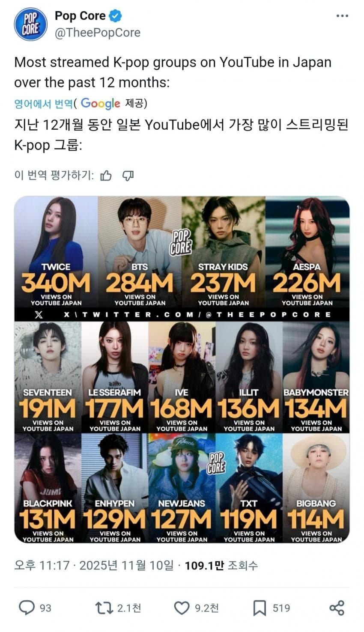Viewport: 364px width, 632px height.
Task: Click the post timestamp 오후 11:17
Action: pos(42,565)
